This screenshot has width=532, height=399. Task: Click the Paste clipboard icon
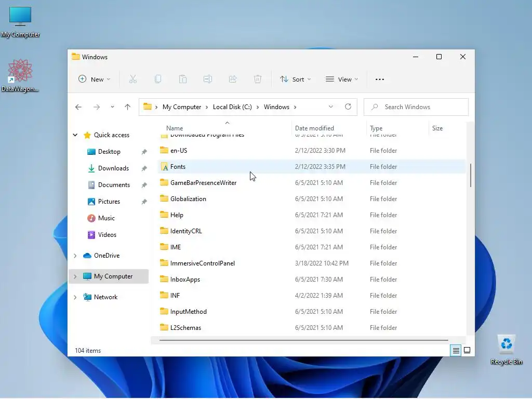click(183, 79)
